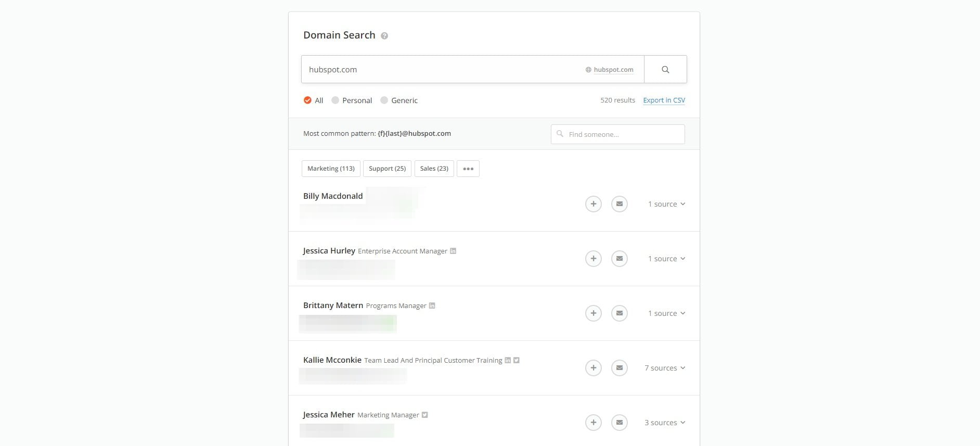The width and height of the screenshot is (980, 446).
Task: Click the Domain Search help question mark icon
Action: coord(384,36)
